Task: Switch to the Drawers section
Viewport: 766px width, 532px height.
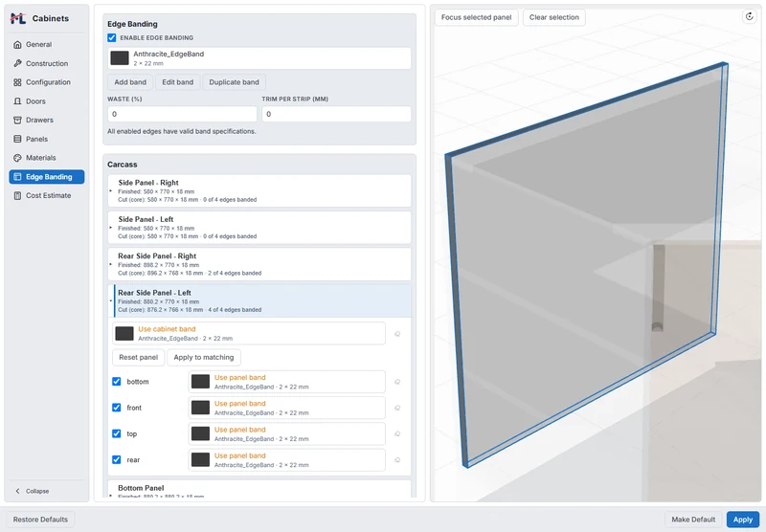Action: (46, 120)
